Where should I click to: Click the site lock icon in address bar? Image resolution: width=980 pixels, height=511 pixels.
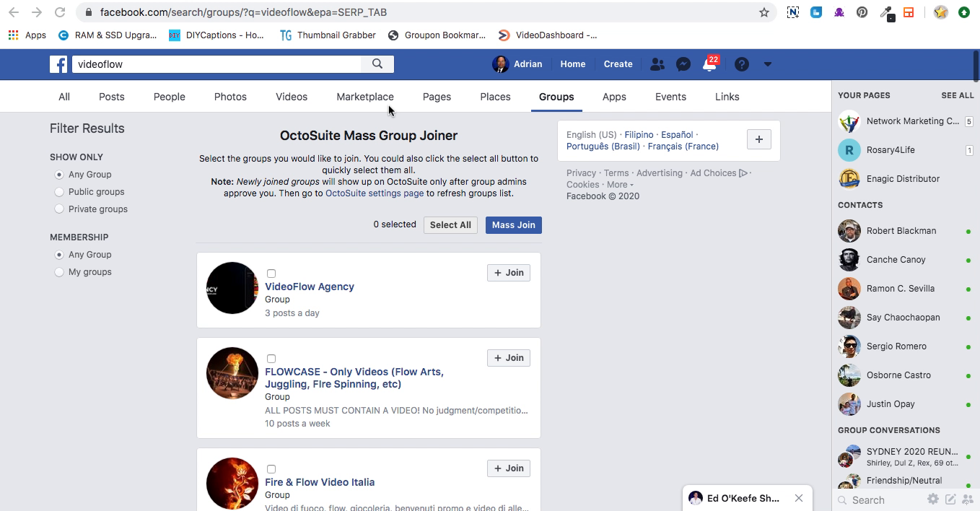pyautogui.click(x=88, y=12)
